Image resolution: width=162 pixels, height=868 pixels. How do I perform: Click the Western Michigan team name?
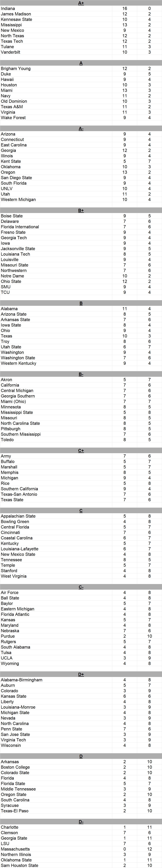pos(18,199)
